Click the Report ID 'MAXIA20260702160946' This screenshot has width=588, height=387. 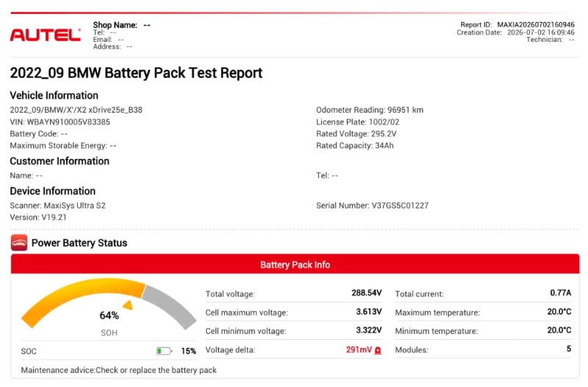(536, 25)
